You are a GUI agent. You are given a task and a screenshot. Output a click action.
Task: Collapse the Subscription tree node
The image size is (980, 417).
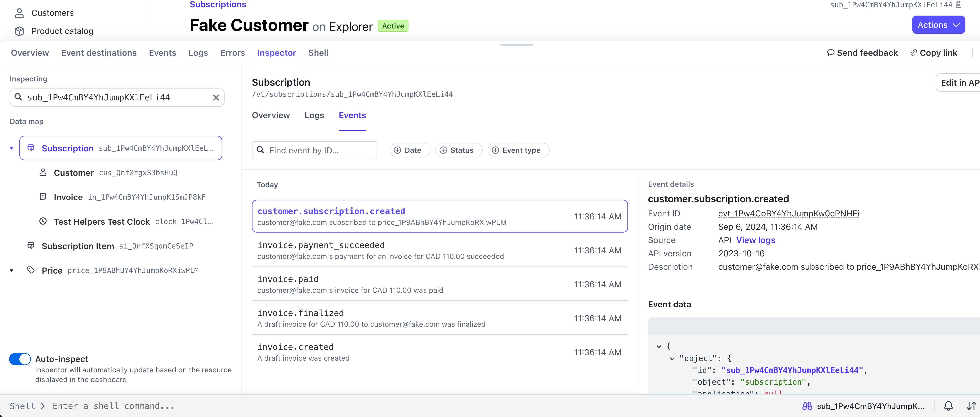click(12, 148)
